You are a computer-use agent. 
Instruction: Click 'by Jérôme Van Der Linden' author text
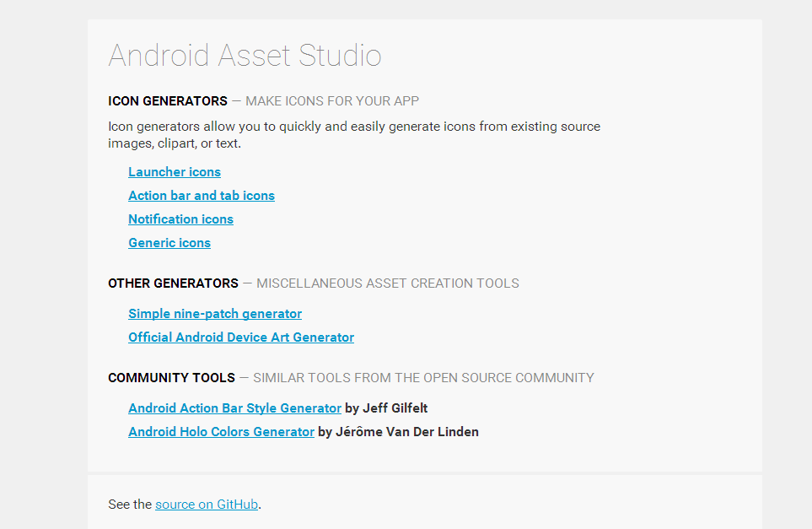pos(398,432)
